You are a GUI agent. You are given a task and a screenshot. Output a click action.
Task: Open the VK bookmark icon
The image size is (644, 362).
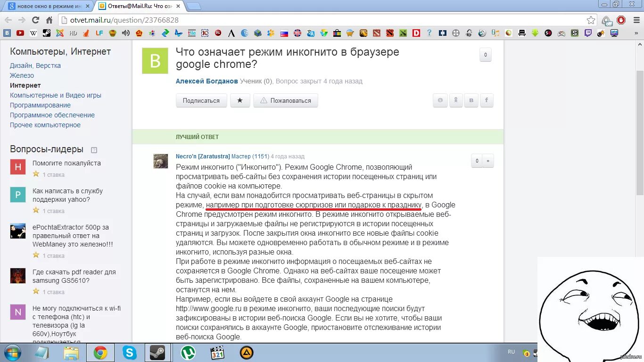pyautogui.click(x=7, y=33)
